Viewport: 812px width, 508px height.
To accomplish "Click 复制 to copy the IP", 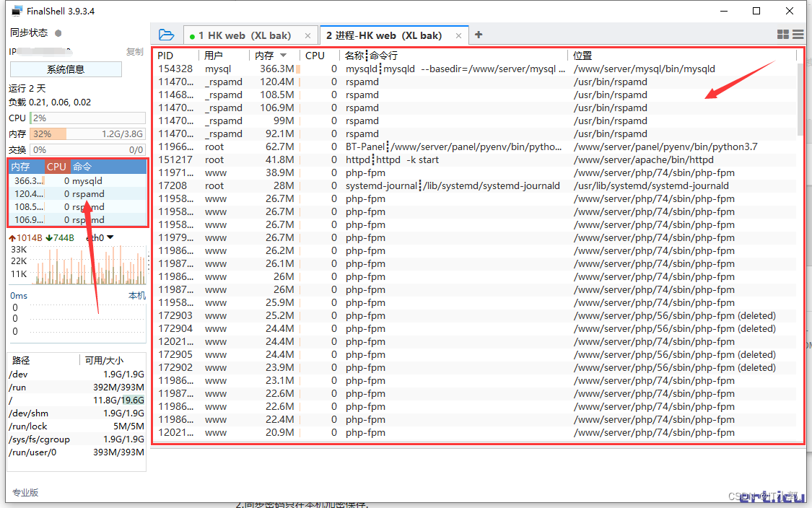I will [135, 52].
